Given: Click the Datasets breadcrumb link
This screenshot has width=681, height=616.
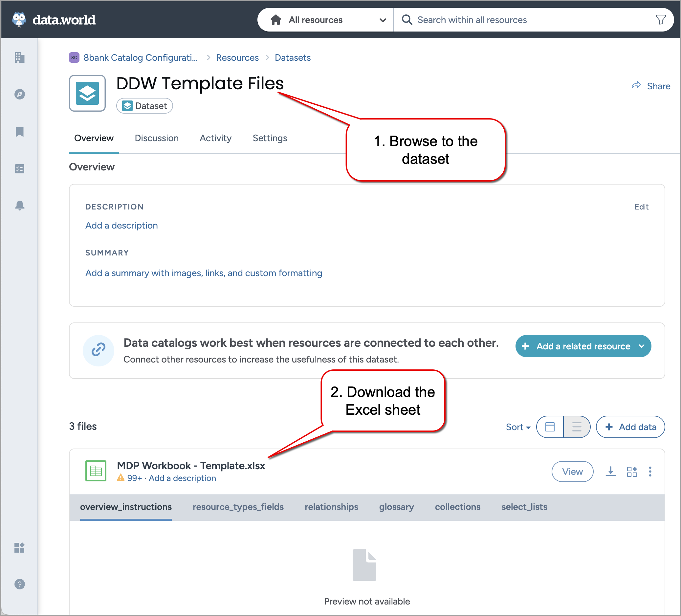Looking at the screenshot, I should (x=293, y=58).
